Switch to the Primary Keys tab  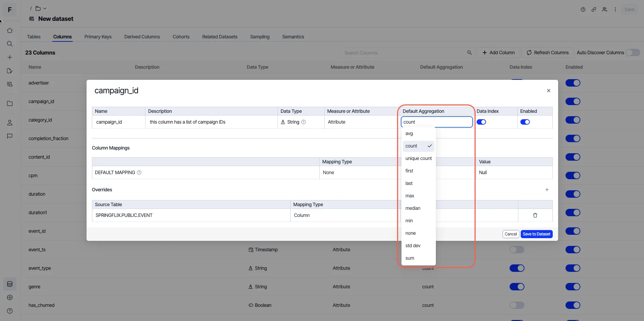coord(98,37)
